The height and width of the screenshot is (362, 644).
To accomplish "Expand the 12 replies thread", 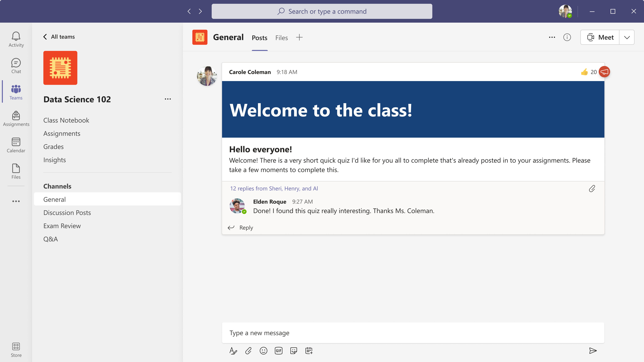I will click(x=274, y=188).
